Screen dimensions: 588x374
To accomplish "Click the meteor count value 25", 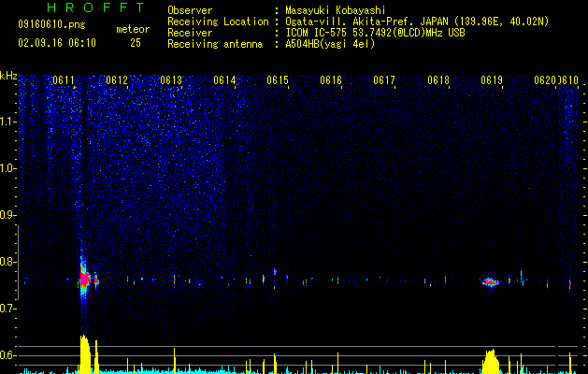I will click(x=136, y=43).
